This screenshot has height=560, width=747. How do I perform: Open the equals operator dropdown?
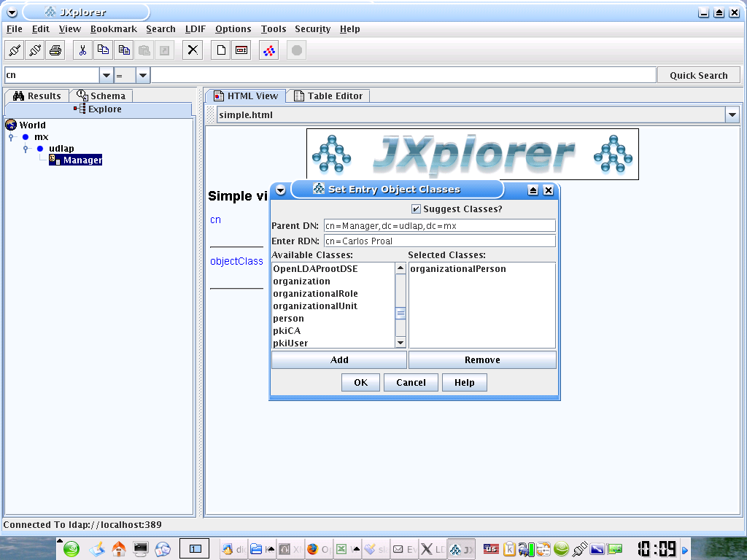pyautogui.click(x=143, y=75)
